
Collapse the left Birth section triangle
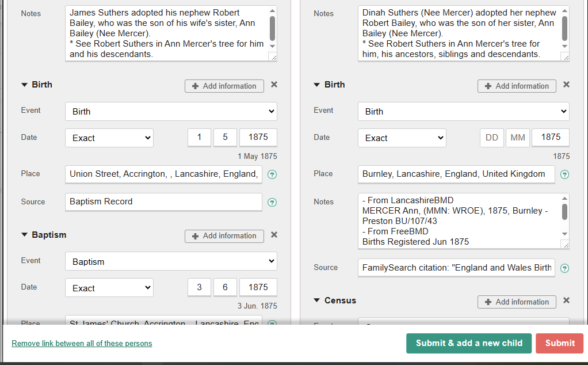(x=24, y=85)
